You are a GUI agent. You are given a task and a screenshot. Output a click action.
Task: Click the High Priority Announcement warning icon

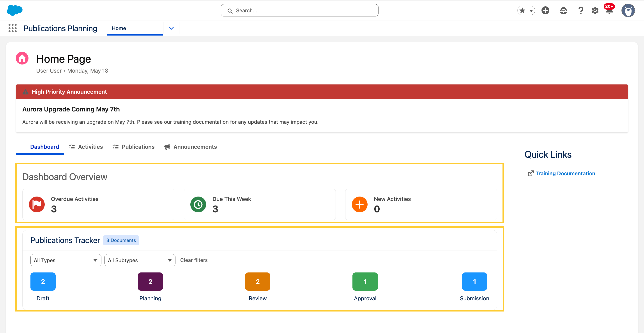click(x=25, y=92)
